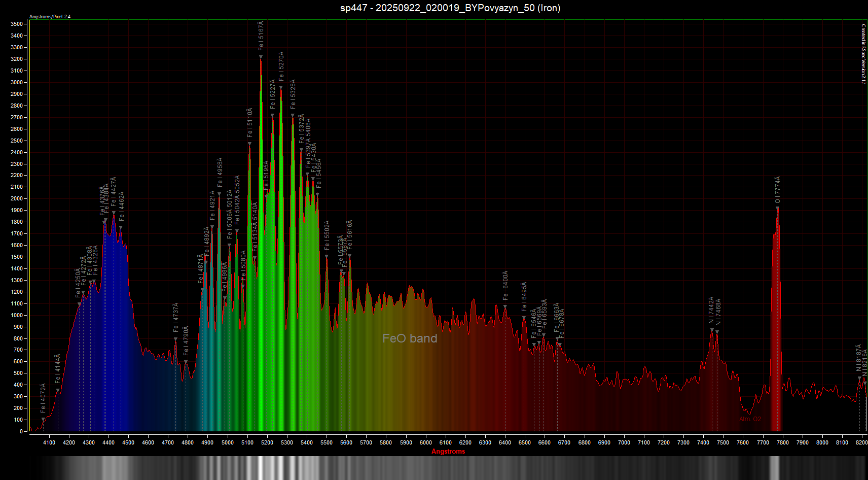
Task: Click the O I 7774Å peak marker
Action: 777,208
